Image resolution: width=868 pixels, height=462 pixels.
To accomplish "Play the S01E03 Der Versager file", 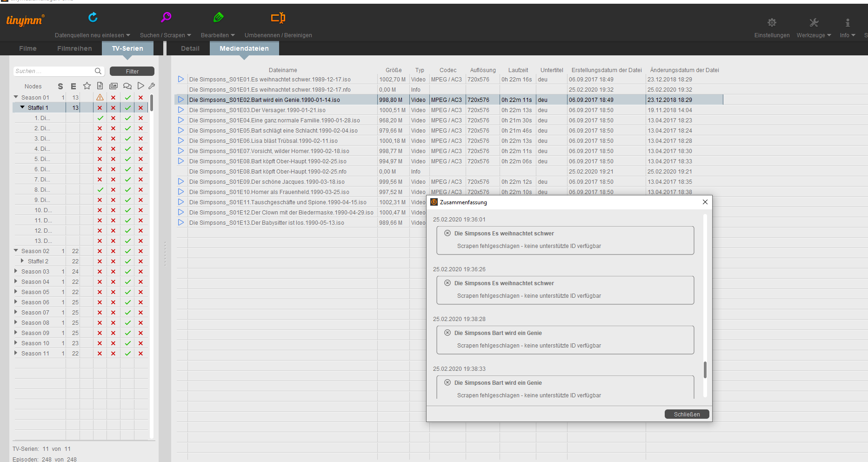I will click(181, 110).
